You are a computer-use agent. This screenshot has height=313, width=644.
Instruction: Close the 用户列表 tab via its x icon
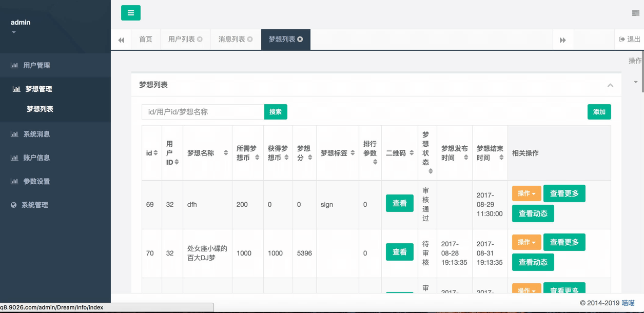(200, 40)
